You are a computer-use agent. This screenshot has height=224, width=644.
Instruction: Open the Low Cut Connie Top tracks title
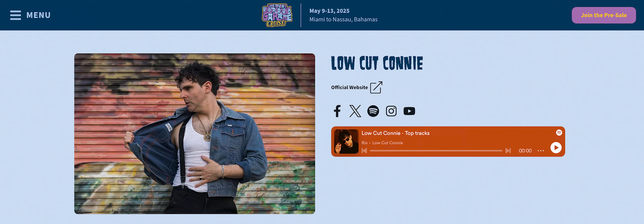[x=395, y=133]
